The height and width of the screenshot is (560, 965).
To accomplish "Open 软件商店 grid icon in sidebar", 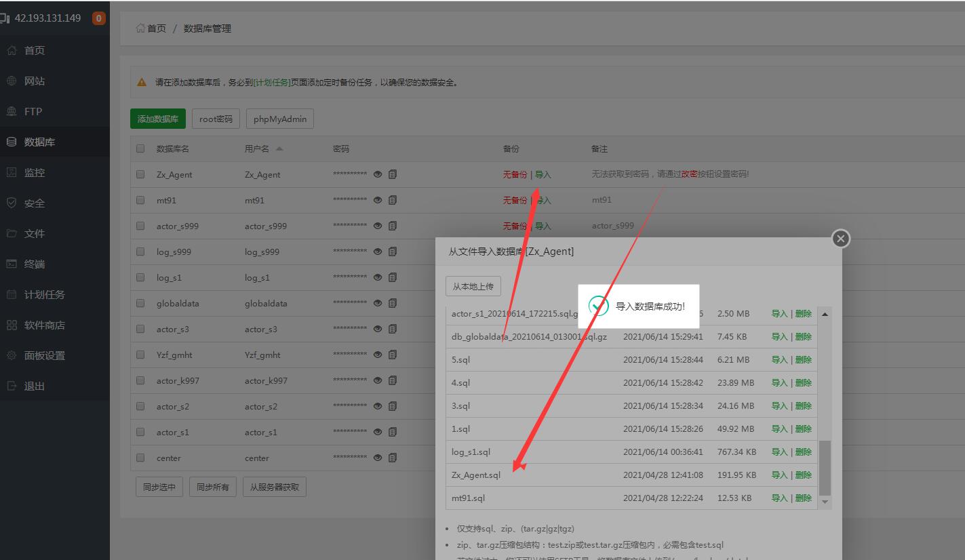I will click(x=12, y=325).
